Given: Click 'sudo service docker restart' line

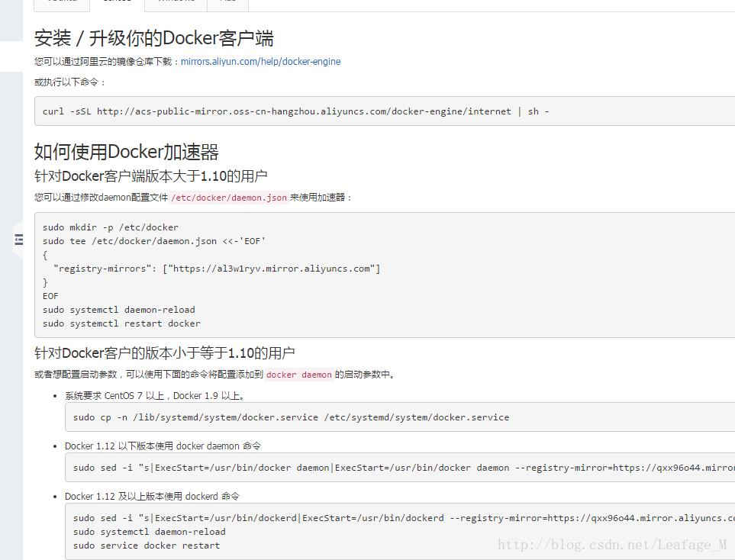Looking at the screenshot, I should pos(147,546).
